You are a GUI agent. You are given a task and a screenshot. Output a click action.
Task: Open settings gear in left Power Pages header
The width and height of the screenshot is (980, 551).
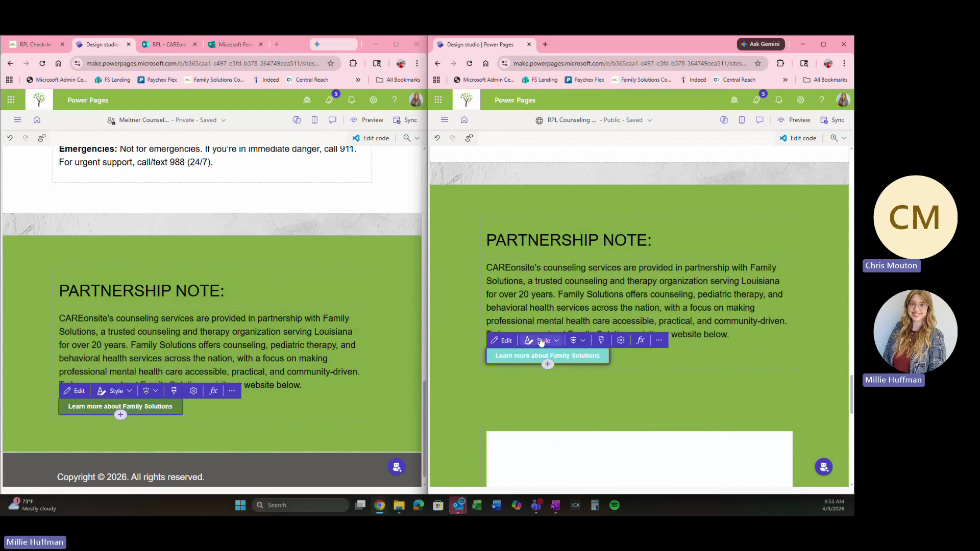[x=373, y=100]
